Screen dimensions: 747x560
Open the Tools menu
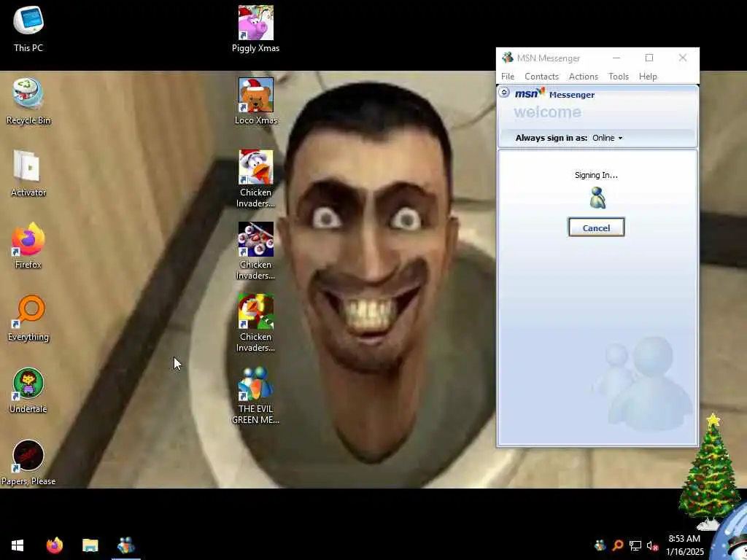pyautogui.click(x=619, y=76)
